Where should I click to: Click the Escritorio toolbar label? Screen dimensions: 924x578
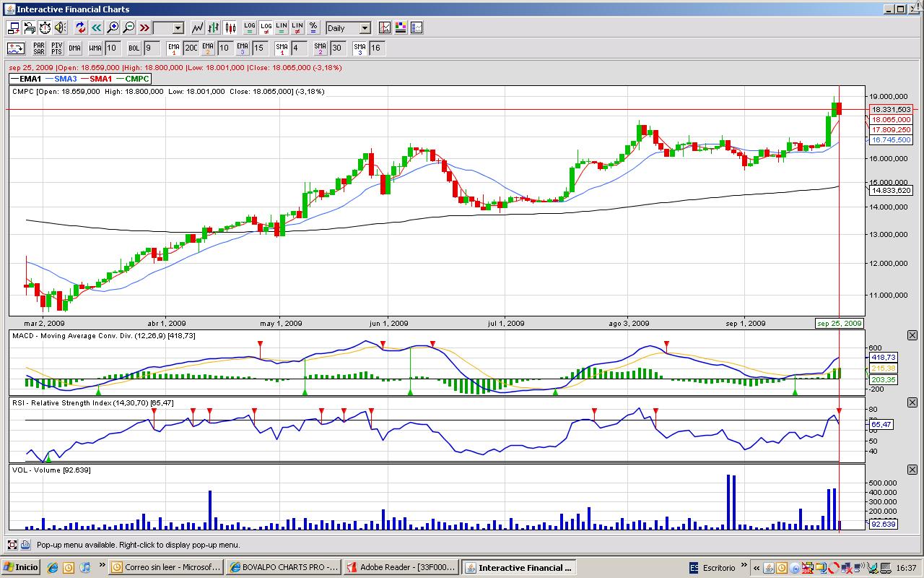click(718, 568)
